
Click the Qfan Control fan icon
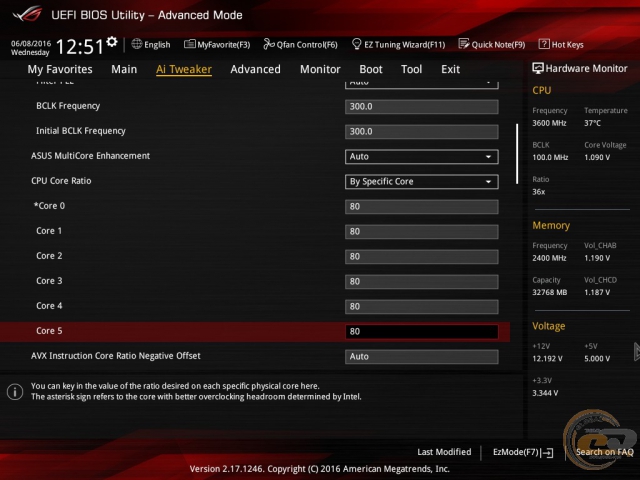click(x=269, y=44)
